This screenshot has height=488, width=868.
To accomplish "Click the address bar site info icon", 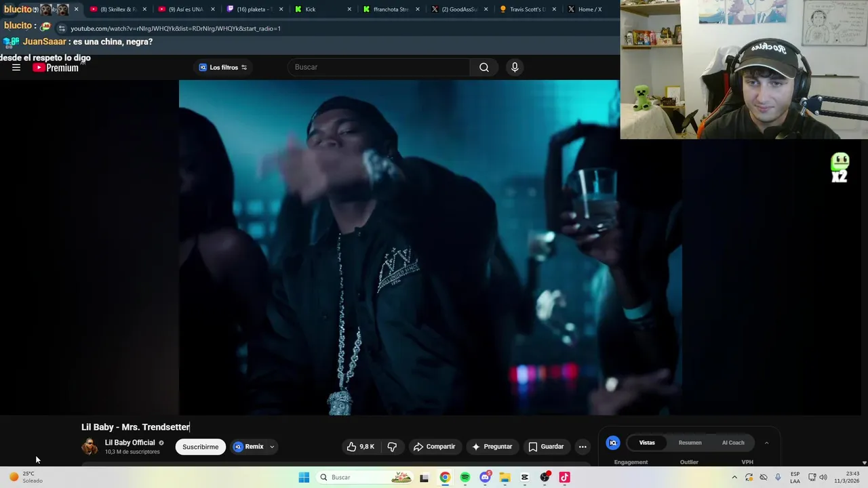I will 62,28.
